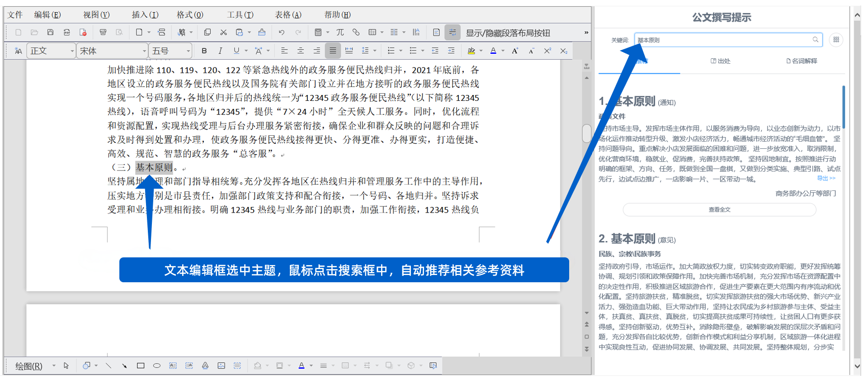The height and width of the screenshot is (389, 868).
Task: Insert a table using the table icon
Action: click(373, 33)
